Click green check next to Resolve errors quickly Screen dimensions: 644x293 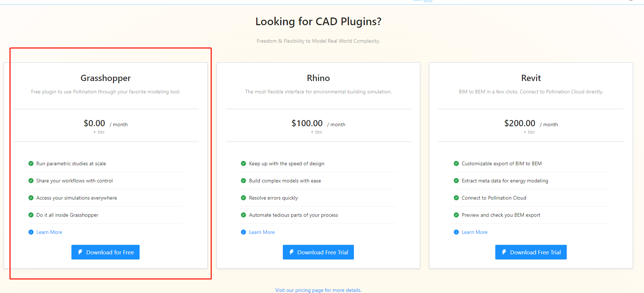coord(243,198)
